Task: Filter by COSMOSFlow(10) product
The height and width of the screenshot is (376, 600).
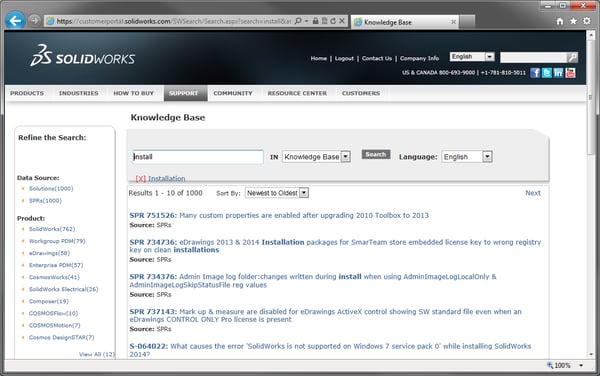Action: (53, 313)
